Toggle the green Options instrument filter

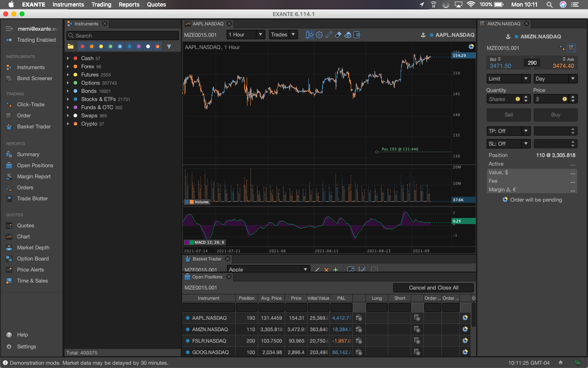pos(110,47)
